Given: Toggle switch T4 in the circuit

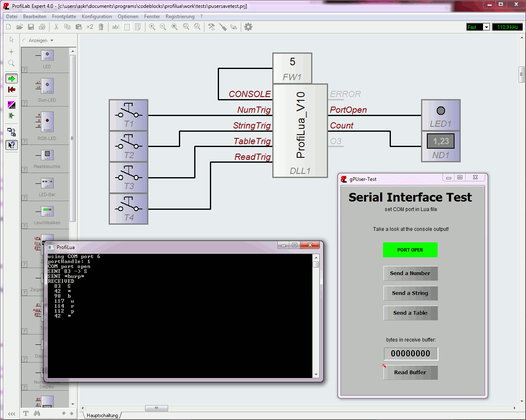Looking at the screenshot, I should pos(129,209).
